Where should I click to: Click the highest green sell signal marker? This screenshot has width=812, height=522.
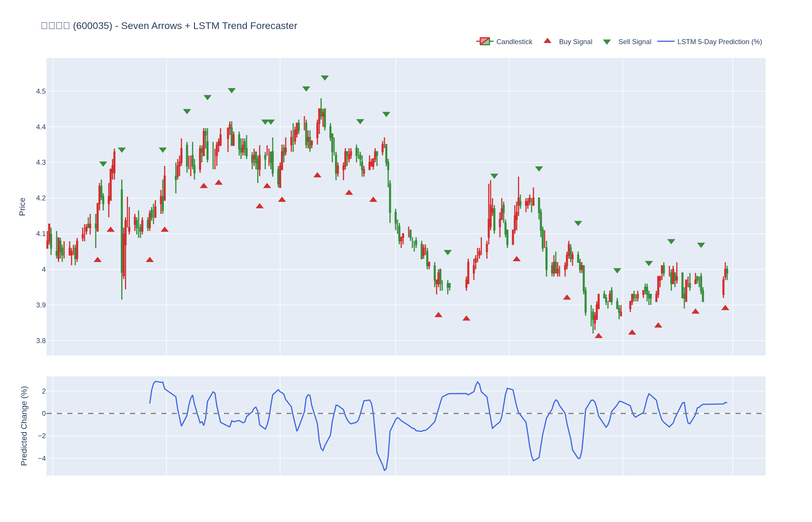325,78
